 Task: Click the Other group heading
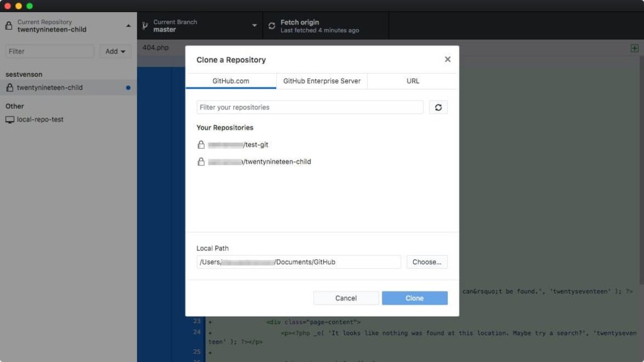click(x=15, y=106)
